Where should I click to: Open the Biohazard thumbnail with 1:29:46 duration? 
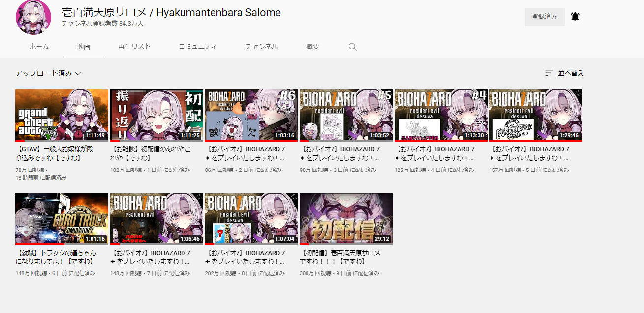(x=535, y=115)
